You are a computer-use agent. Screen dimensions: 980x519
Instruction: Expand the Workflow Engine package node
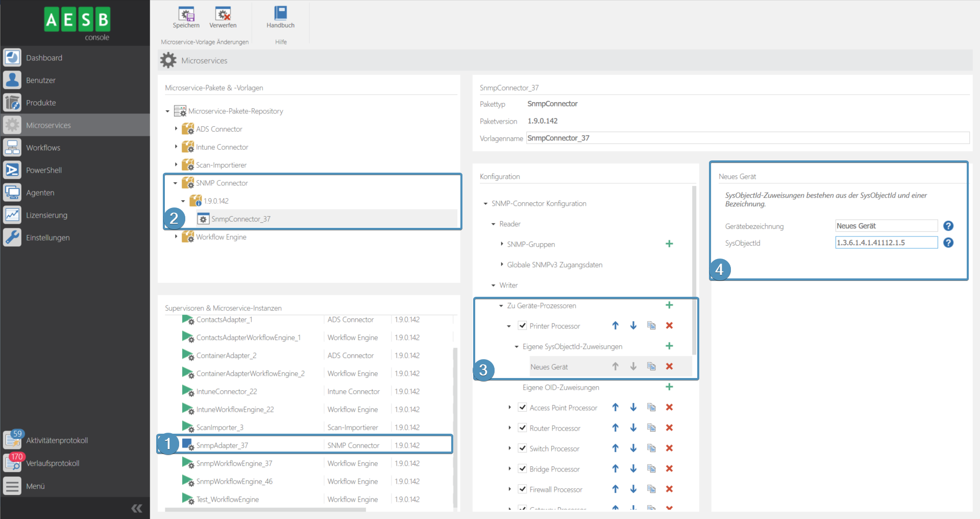(x=176, y=237)
